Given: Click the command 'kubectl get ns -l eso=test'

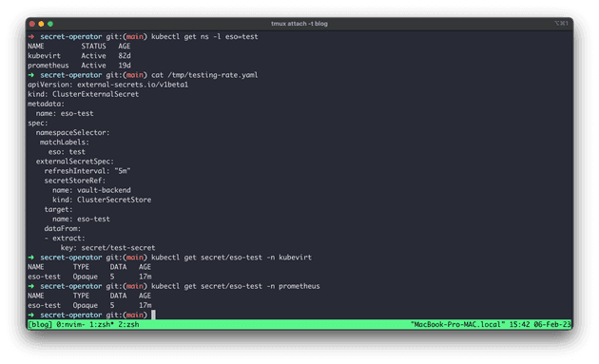Looking at the screenshot, I should (x=204, y=37).
